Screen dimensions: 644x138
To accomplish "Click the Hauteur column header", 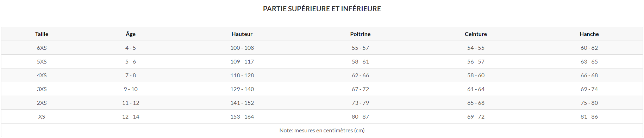I will [242, 34].
